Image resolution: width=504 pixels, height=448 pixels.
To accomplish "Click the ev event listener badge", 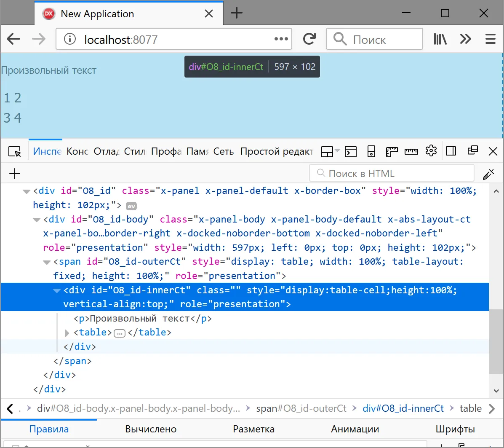I will (131, 206).
